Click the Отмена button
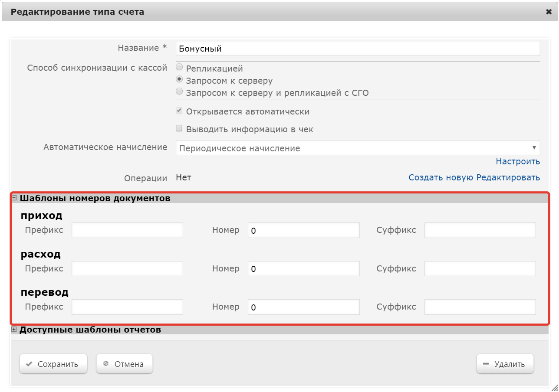The height and width of the screenshot is (392, 559). click(x=125, y=364)
